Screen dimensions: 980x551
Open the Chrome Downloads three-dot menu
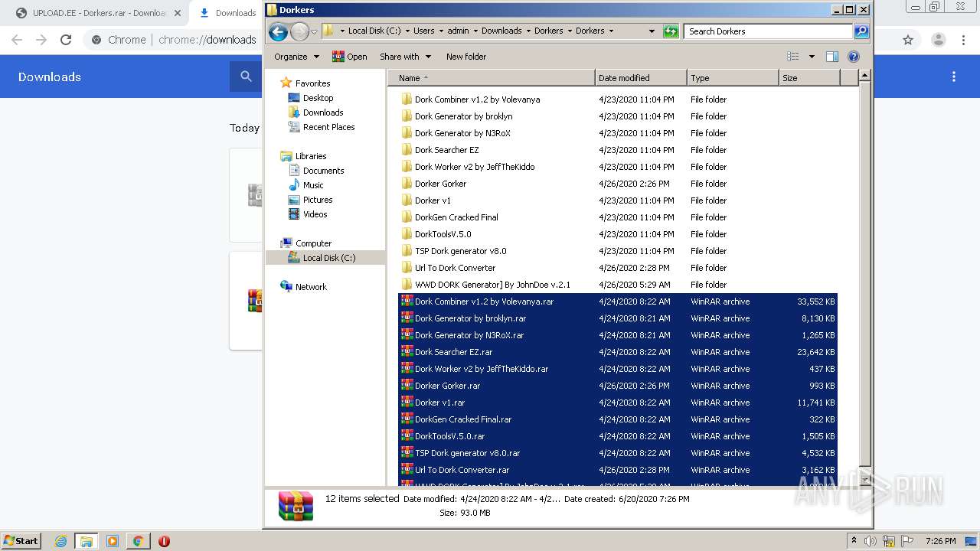pos(954,77)
